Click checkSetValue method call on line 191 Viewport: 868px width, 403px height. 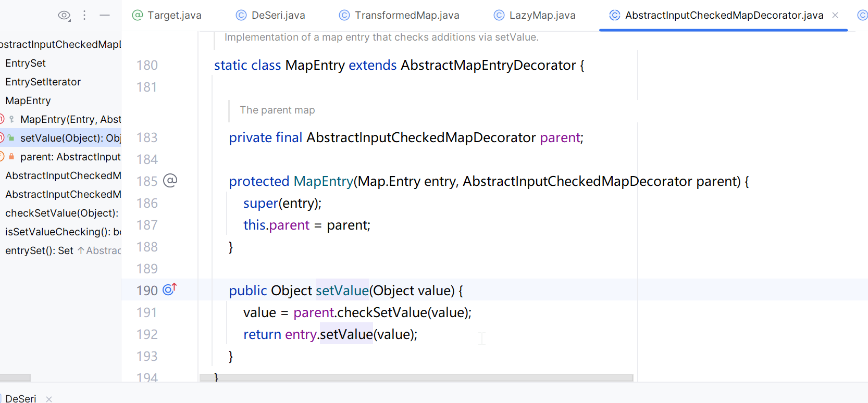point(382,312)
